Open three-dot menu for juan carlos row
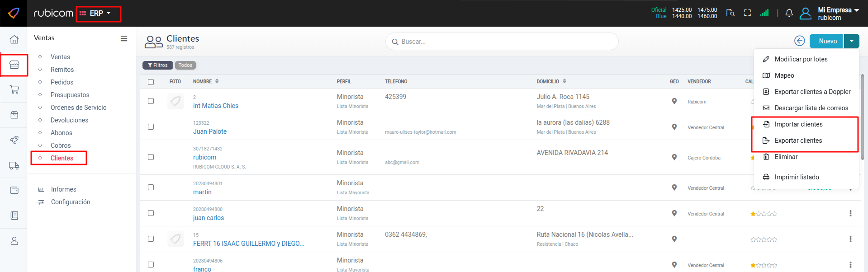The height and width of the screenshot is (272, 868). [850, 213]
